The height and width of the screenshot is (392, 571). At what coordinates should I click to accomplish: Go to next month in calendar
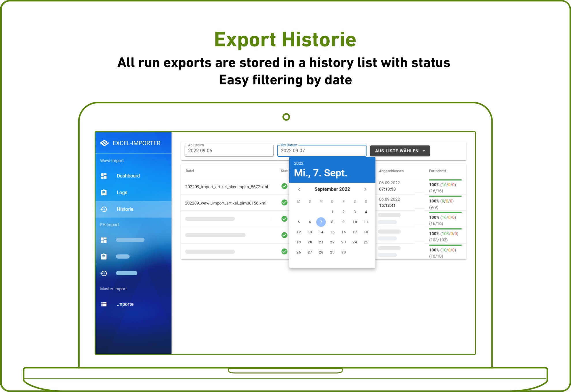365,190
